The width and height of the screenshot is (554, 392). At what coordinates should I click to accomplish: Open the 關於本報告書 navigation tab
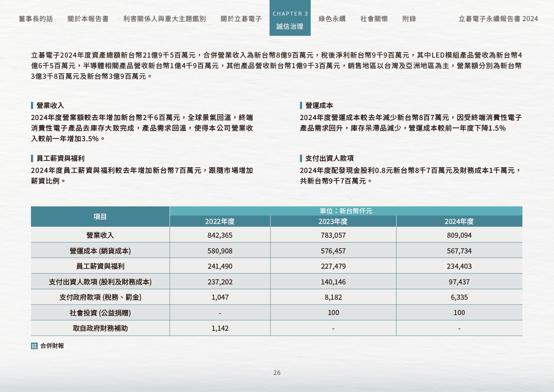88,19
